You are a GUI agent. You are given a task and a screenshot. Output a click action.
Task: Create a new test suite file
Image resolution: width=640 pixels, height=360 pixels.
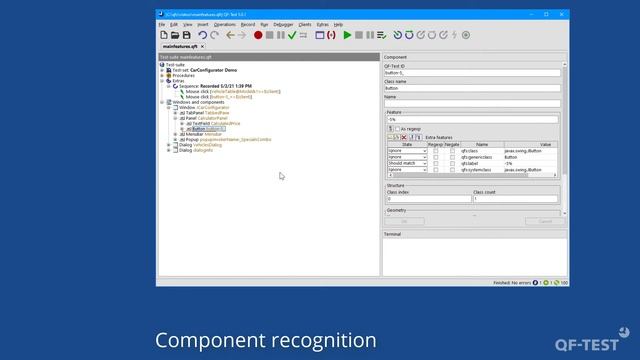pyautogui.click(x=164, y=35)
